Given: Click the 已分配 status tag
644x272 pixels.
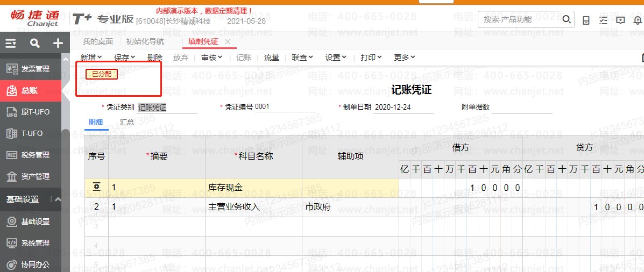Looking at the screenshot, I should coord(102,74).
